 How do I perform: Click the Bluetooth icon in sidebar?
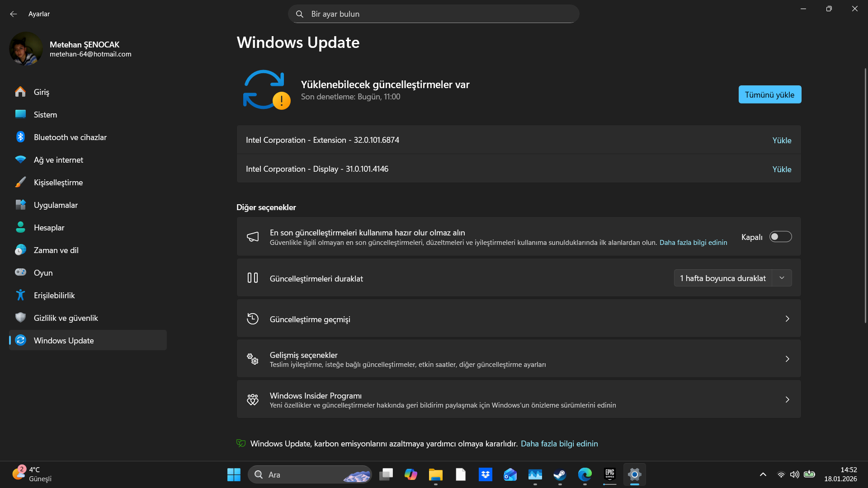click(x=20, y=137)
